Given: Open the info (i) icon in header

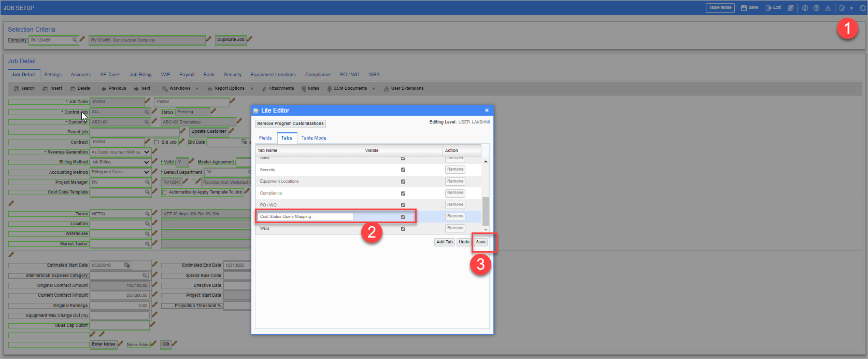Looking at the screenshot, I should tap(805, 8).
